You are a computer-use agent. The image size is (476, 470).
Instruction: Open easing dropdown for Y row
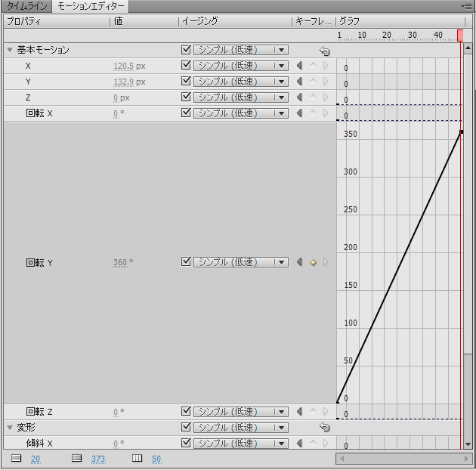coord(241,82)
